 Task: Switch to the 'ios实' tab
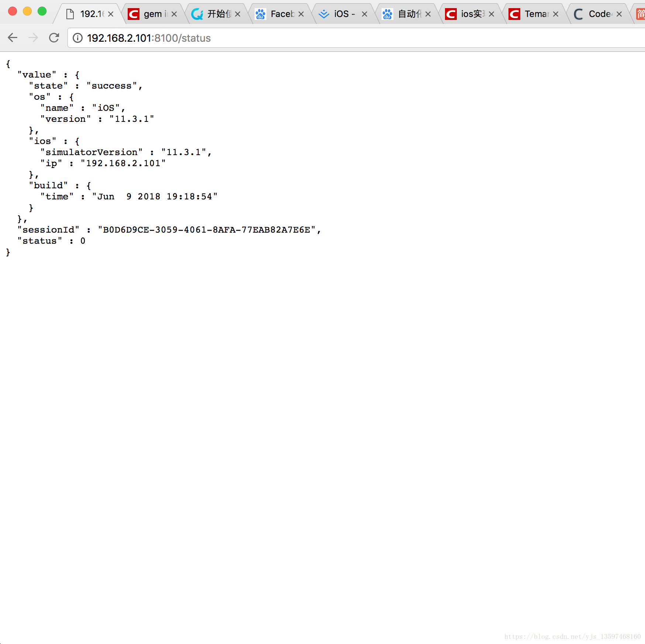coord(470,14)
